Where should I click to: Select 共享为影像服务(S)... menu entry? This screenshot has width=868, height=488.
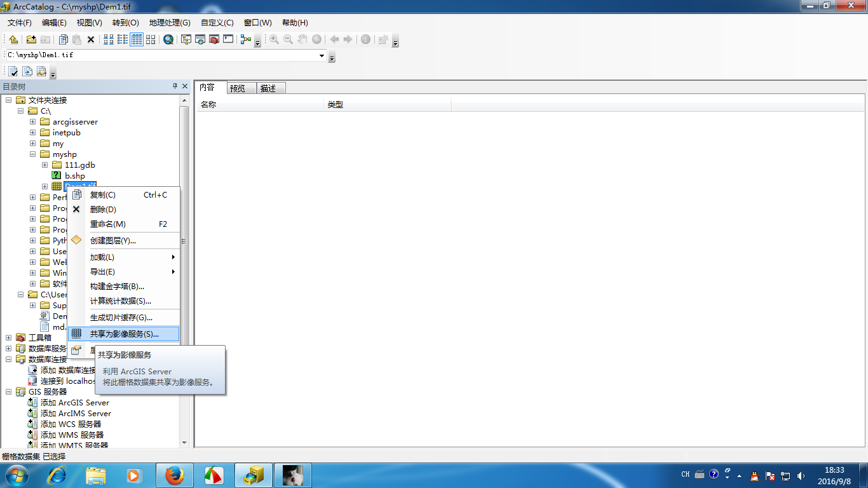124,334
